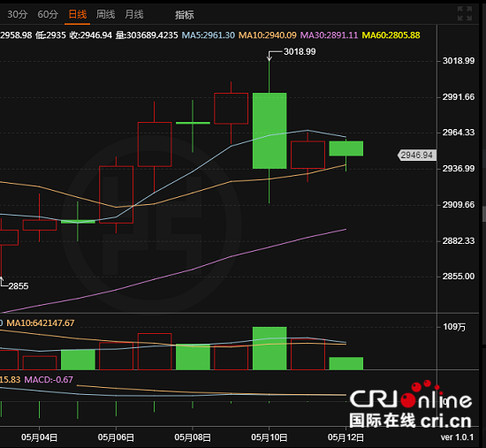This screenshot has width=486, height=448.
Task: Click the MA60:2805.88 legend label
Action: [x=391, y=35]
